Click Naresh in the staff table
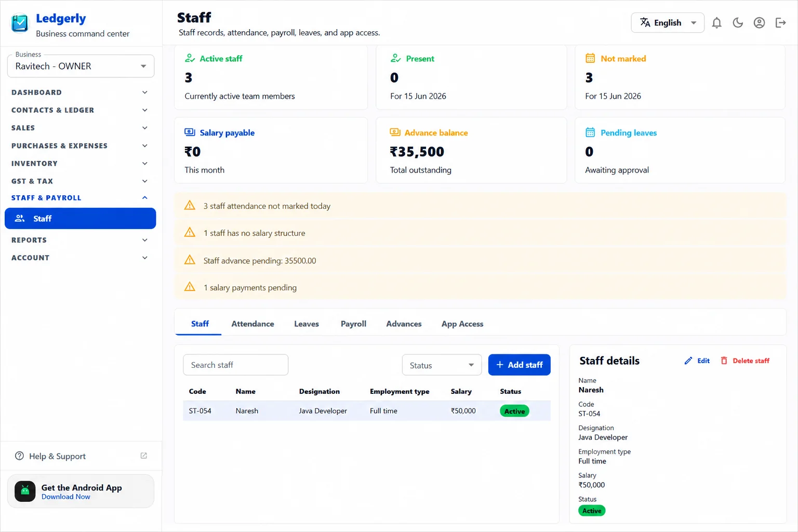The height and width of the screenshot is (532, 798). [247, 410]
